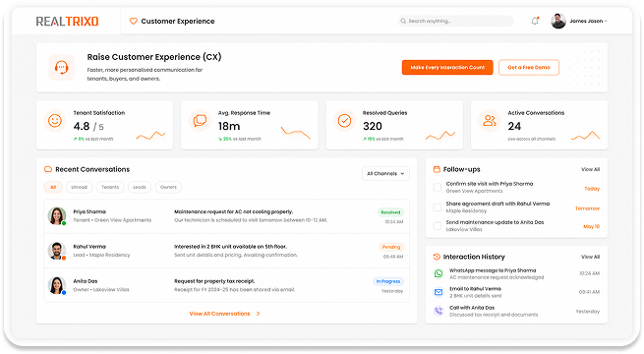Click the 'Today' due label

(x=592, y=189)
